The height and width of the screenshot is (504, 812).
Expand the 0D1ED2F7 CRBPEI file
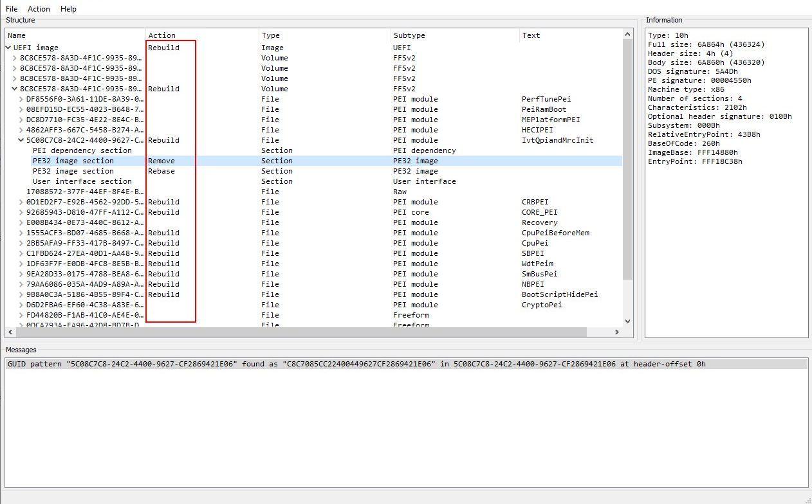point(22,202)
